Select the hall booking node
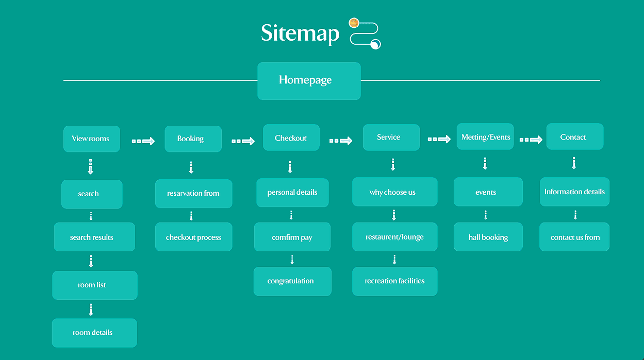This screenshot has height=360, width=644. pos(488,237)
